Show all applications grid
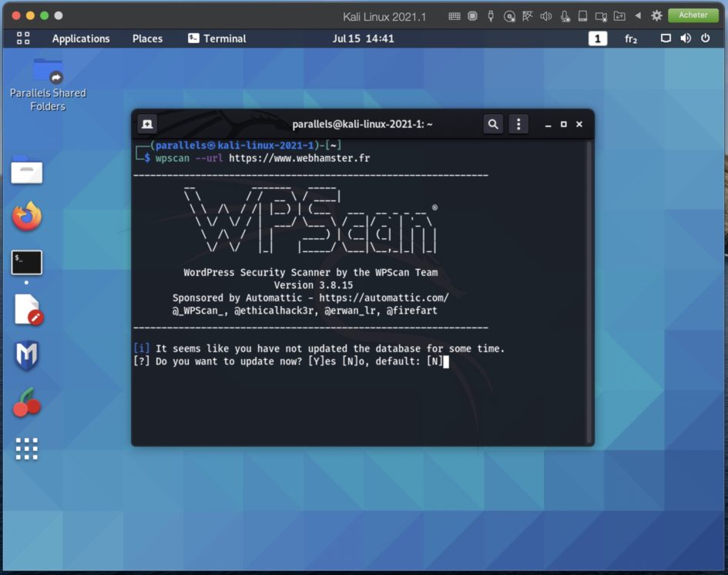Image resolution: width=728 pixels, height=575 pixels. 27,449
